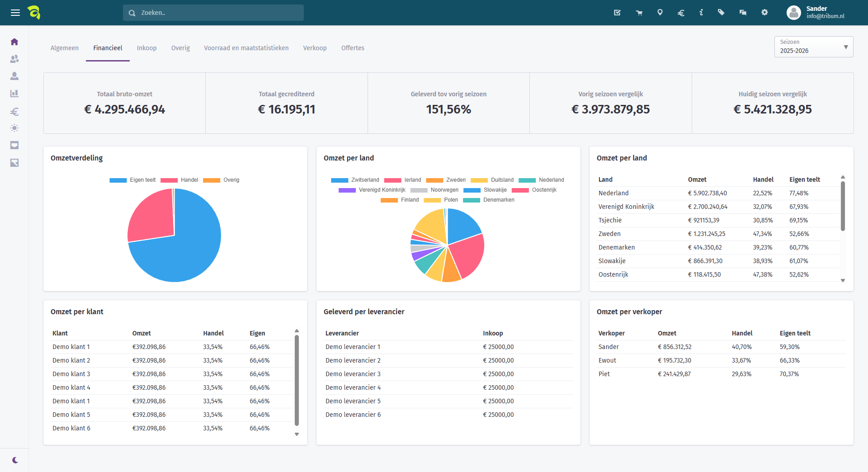Toggle dark mode with the moon icon
The width and height of the screenshot is (868, 472).
(15, 460)
